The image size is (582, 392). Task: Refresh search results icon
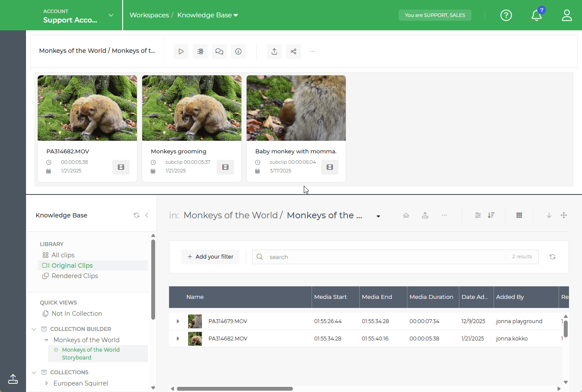(x=553, y=257)
